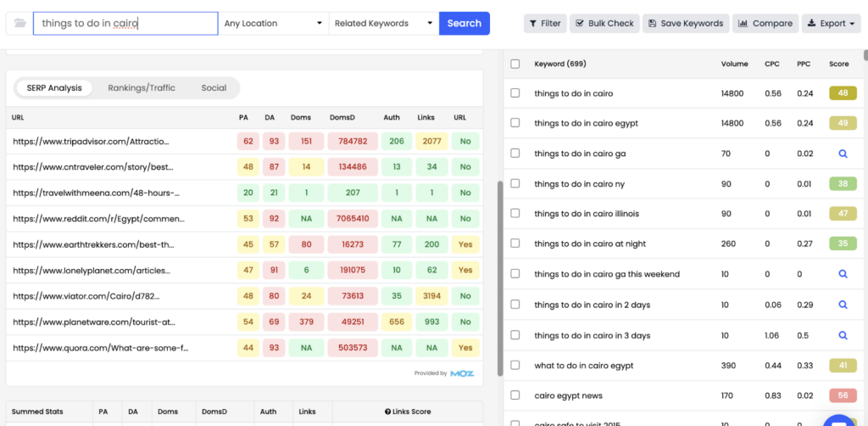Click the blue Search button

click(x=465, y=23)
